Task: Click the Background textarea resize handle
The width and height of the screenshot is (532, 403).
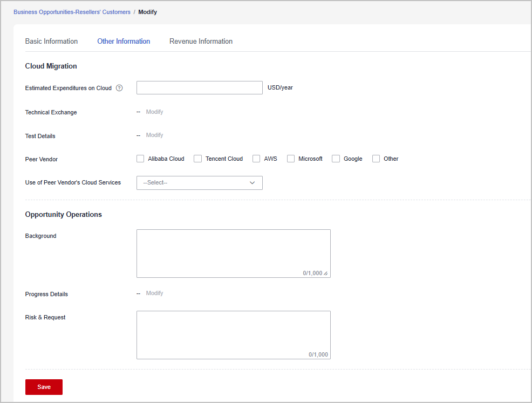Action: [326, 274]
